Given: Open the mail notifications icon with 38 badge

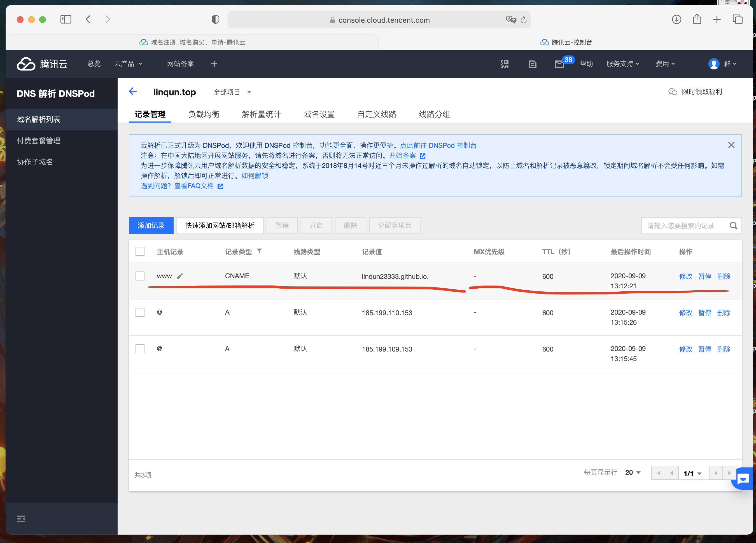Looking at the screenshot, I should (x=559, y=64).
